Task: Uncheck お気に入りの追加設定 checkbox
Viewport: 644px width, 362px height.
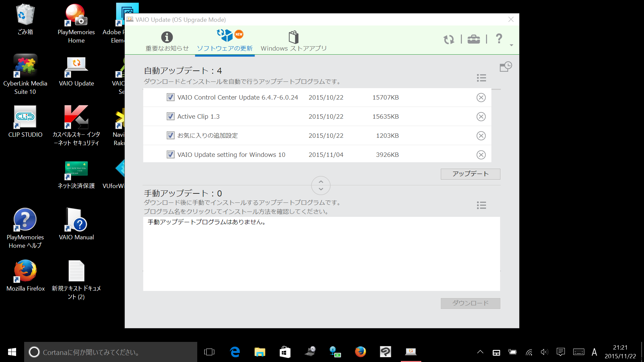Action: pyautogui.click(x=170, y=135)
